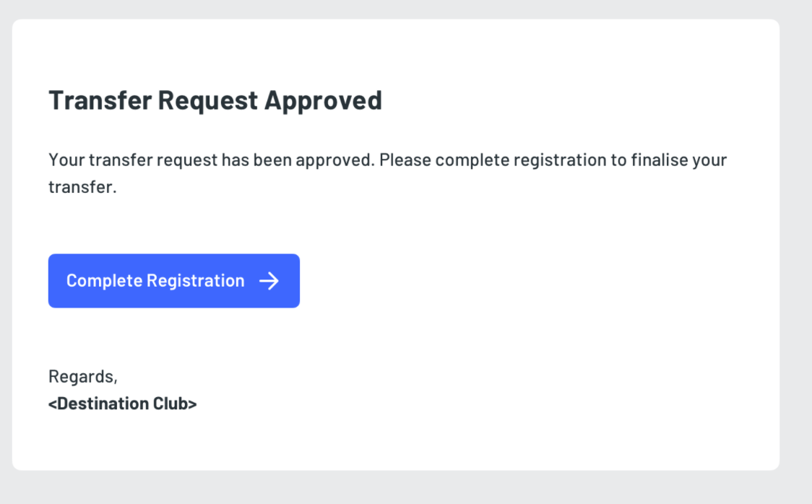Viewport: 812px width, 504px height.
Task: Click the lowercase word "approved" in the message body
Action: tap(336, 160)
